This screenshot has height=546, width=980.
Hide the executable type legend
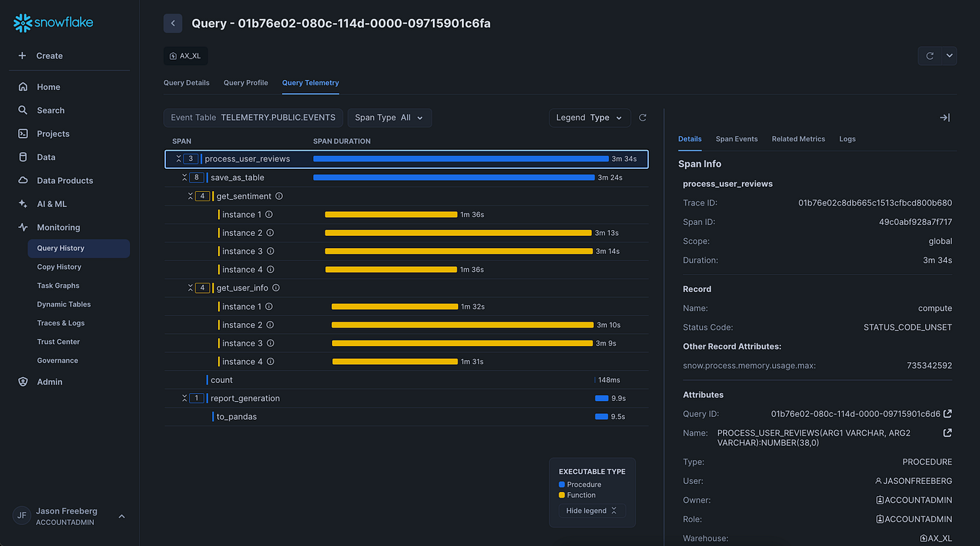pyautogui.click(x=590, y=510)
